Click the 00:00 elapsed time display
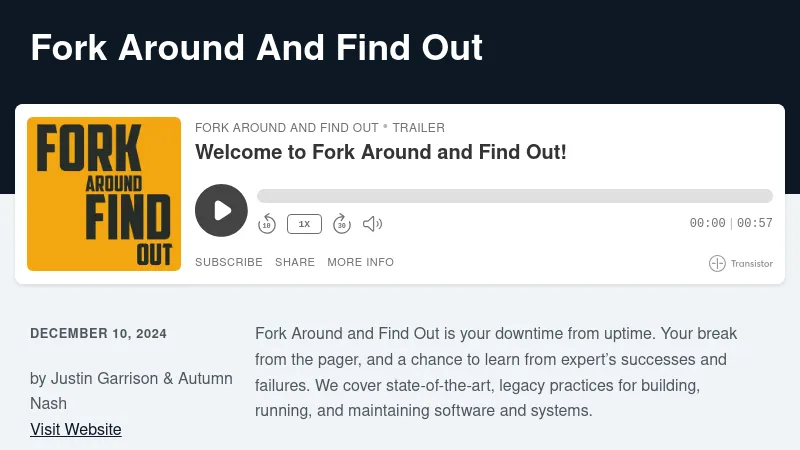Viewport: 800px width, 450px height. tap(707, 223)
